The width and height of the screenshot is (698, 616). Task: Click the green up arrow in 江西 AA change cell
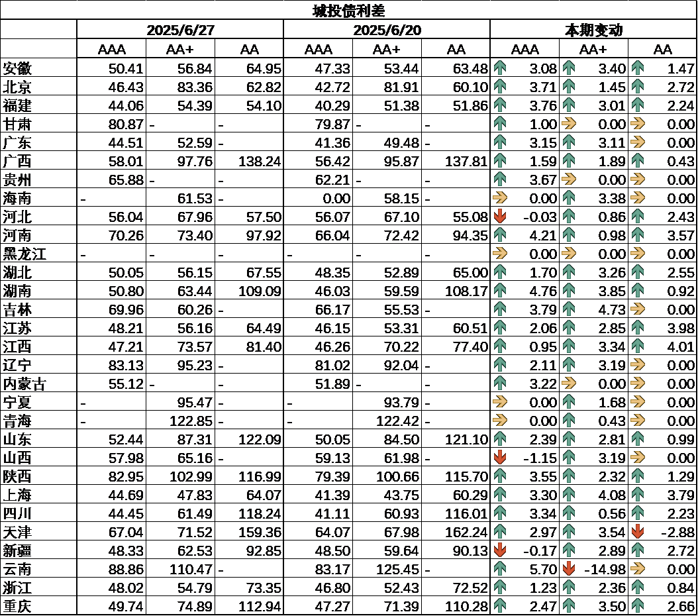638,346
